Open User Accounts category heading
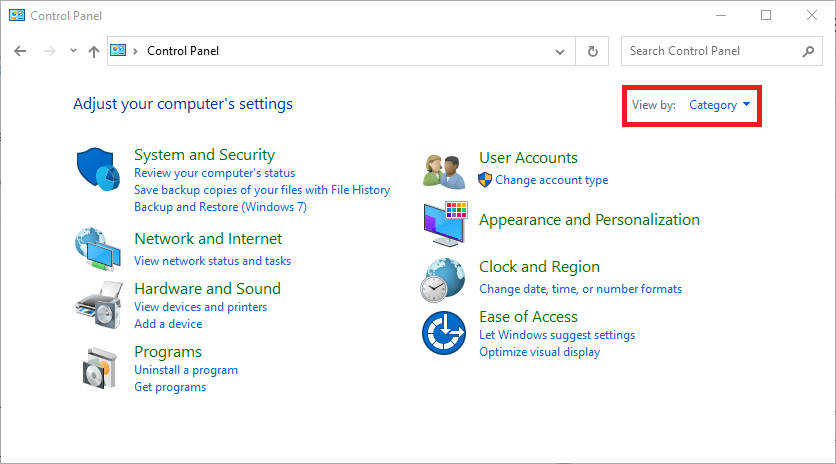Viewport: 836px width, 464px height. pos(528,158)
